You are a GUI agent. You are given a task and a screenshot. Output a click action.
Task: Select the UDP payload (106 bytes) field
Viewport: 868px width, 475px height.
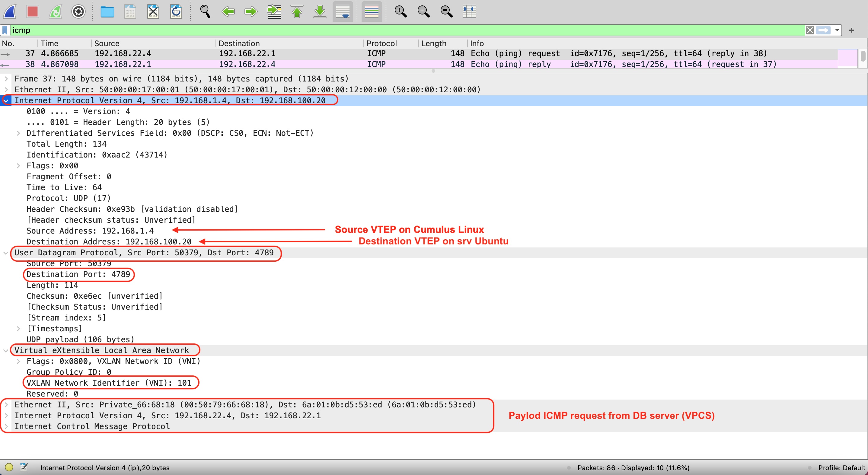pos(81,340)
